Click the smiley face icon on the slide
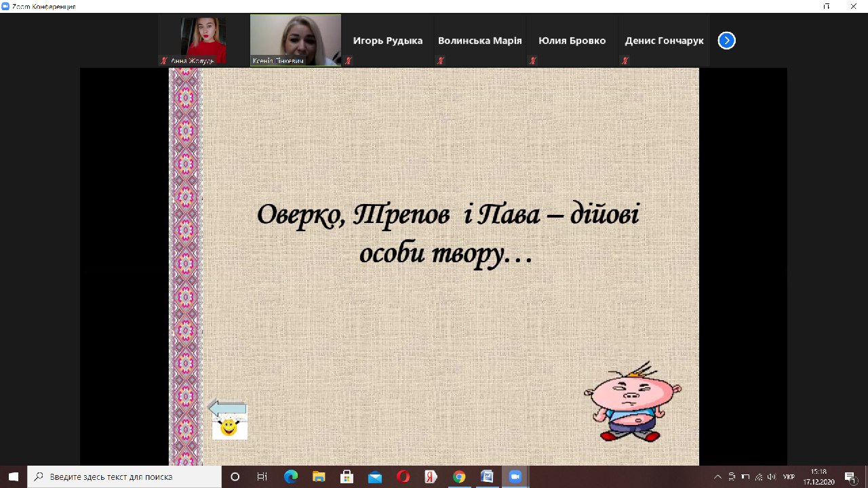868x488 pixels. (x=229, y=428)
